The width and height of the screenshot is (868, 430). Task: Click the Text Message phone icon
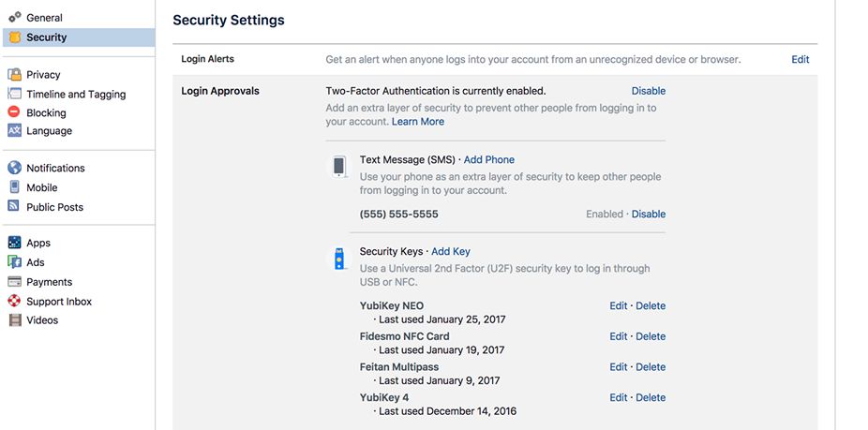(x=339, y=167)
